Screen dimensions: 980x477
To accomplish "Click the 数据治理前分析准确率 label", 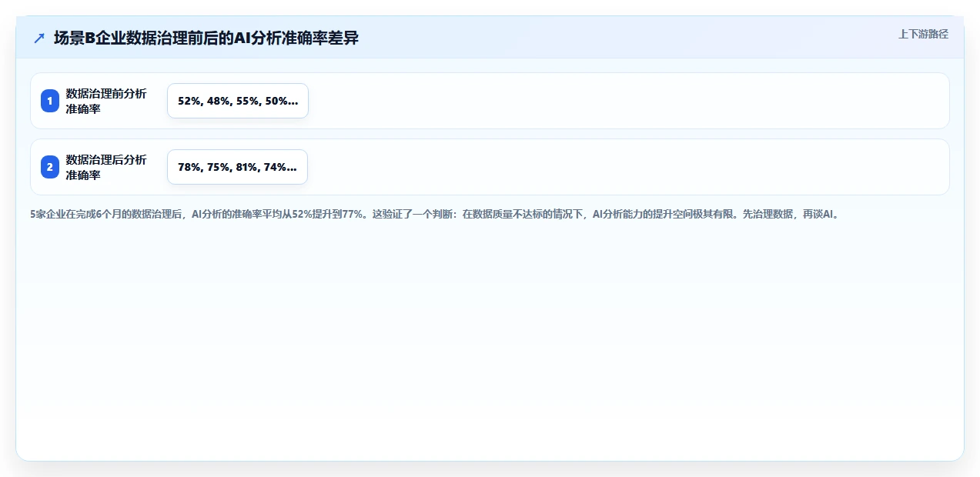I will [x=106, y=101].
